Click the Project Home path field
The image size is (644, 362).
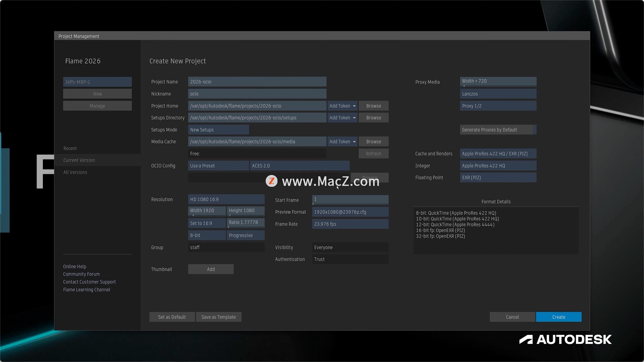click(x=257, y=106)
